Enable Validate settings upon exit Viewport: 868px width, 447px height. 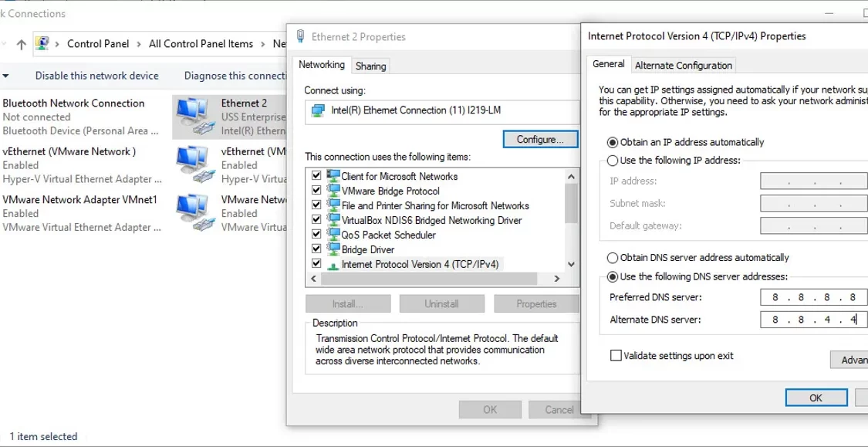[x=616, y=356]
